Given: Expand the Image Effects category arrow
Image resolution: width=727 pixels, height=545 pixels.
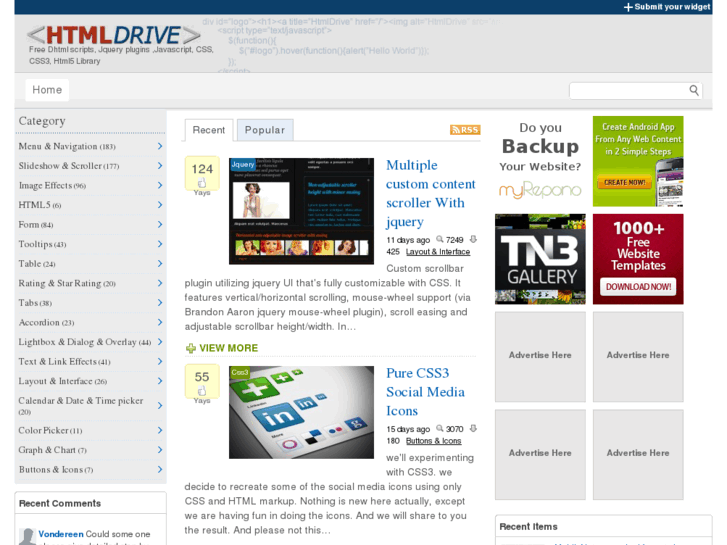Looking at the screenshot, I should pos(160,185).
